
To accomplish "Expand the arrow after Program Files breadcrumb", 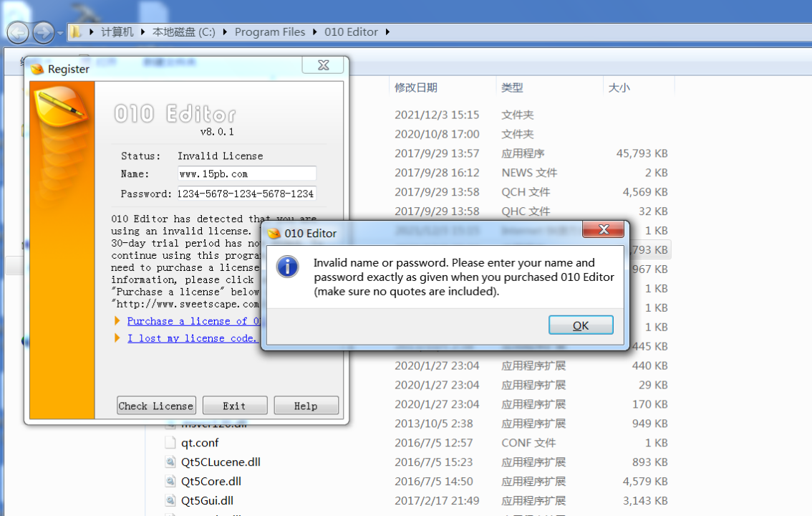I will coord(314,32).
